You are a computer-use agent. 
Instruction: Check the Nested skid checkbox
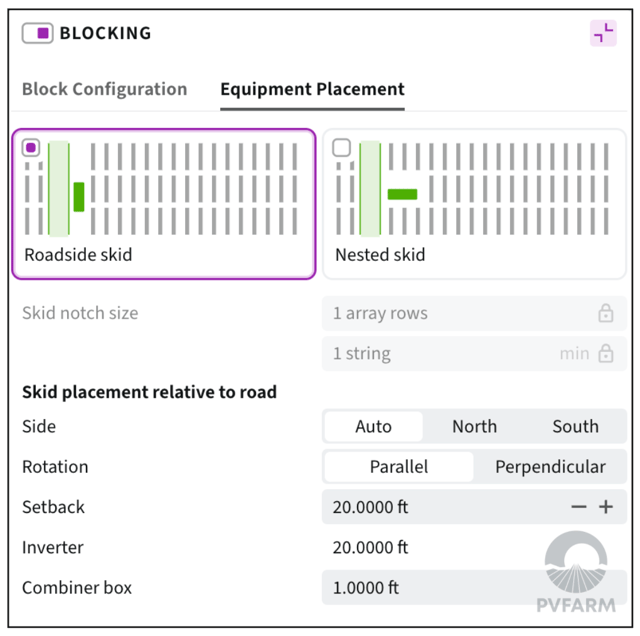342,148
